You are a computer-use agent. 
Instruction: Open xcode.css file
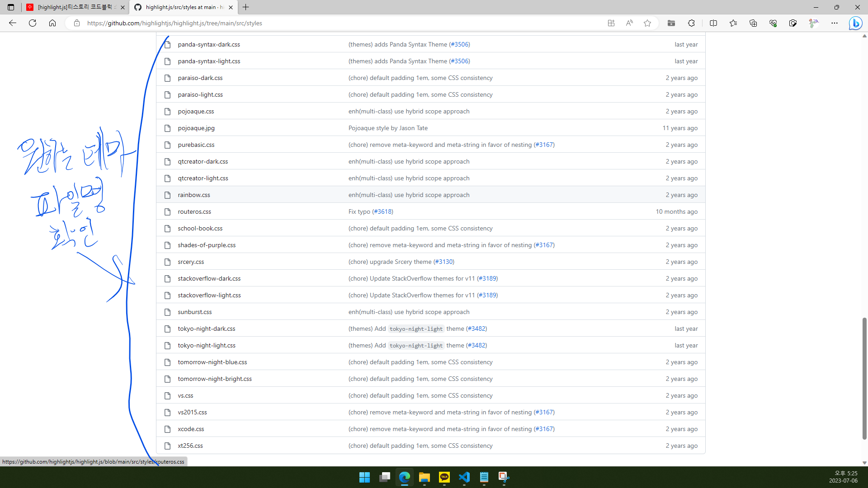(191, 429)
